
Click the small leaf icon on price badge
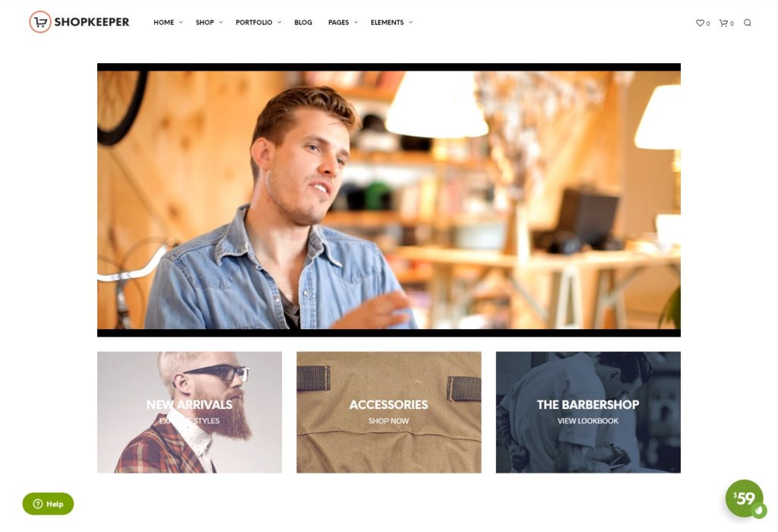(x=759, y=510)
